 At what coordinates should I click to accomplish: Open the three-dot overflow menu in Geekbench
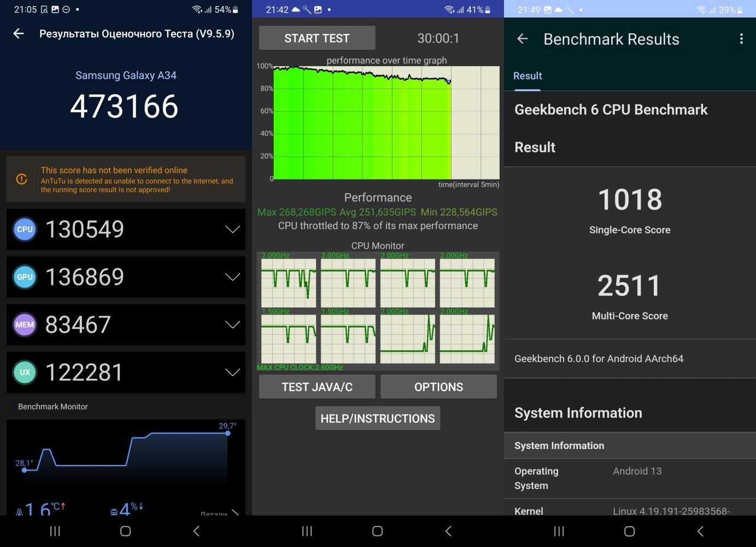(x=741, y=39)
